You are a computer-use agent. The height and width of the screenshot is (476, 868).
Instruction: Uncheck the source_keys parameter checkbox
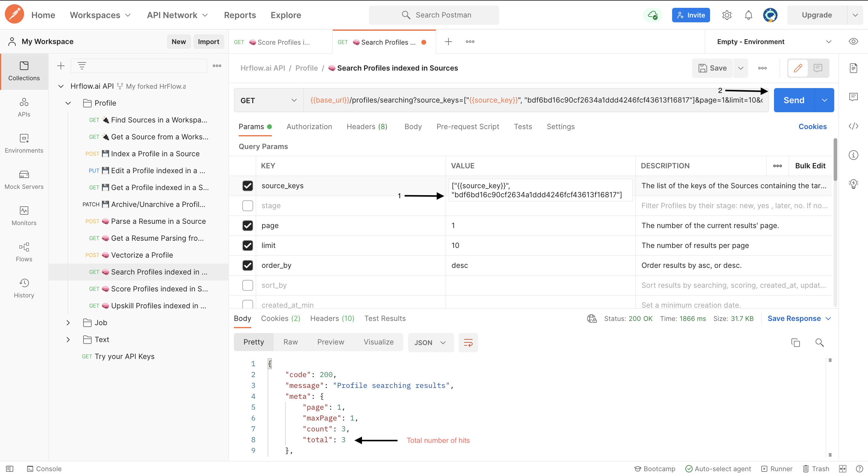point(248,186)
